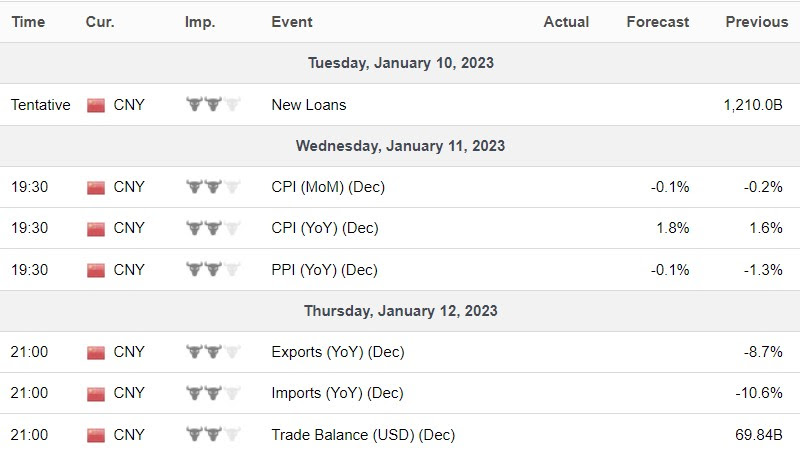The width and height of the screenshot is (800, 457).
Task: Click the bull importance icons for New Loans
Action: 213,105
